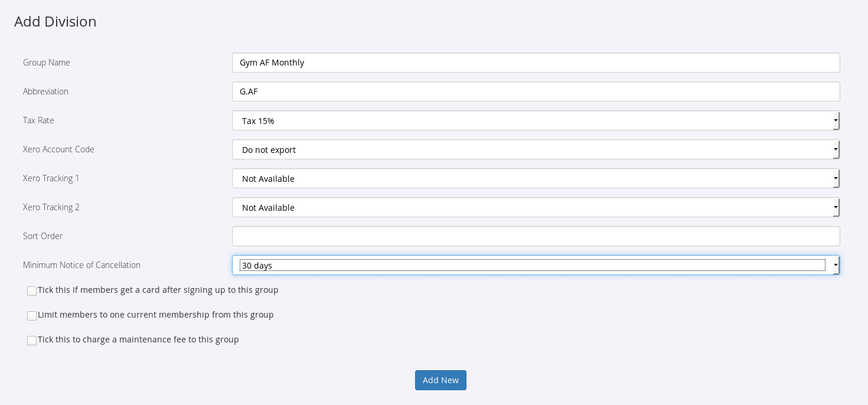Click the 'Add Division' page heading
This screenshot has width=868, height=405.
click(x=55, y=22)
